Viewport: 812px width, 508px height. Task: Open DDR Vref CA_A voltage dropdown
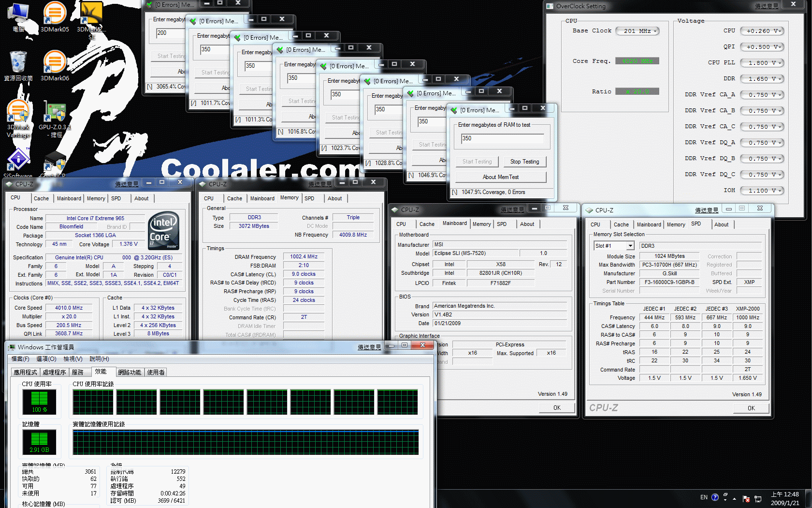click(762, 95)
